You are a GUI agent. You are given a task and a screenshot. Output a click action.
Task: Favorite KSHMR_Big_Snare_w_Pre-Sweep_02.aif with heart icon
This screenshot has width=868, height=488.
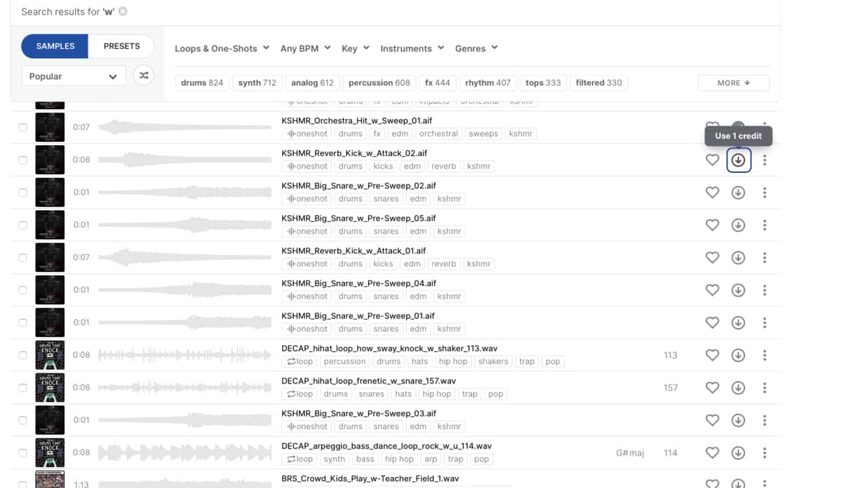(712, 192)
